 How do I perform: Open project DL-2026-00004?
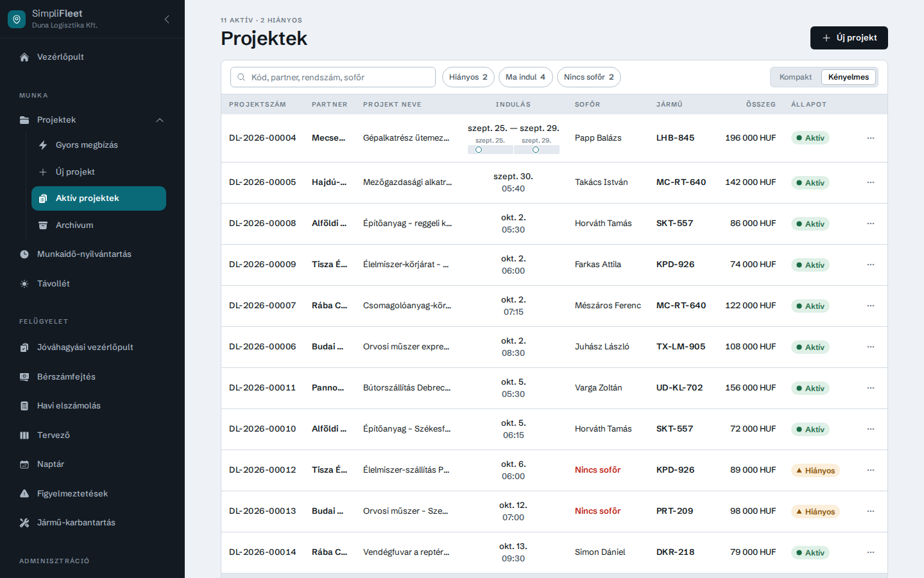(x=262, y=138)
